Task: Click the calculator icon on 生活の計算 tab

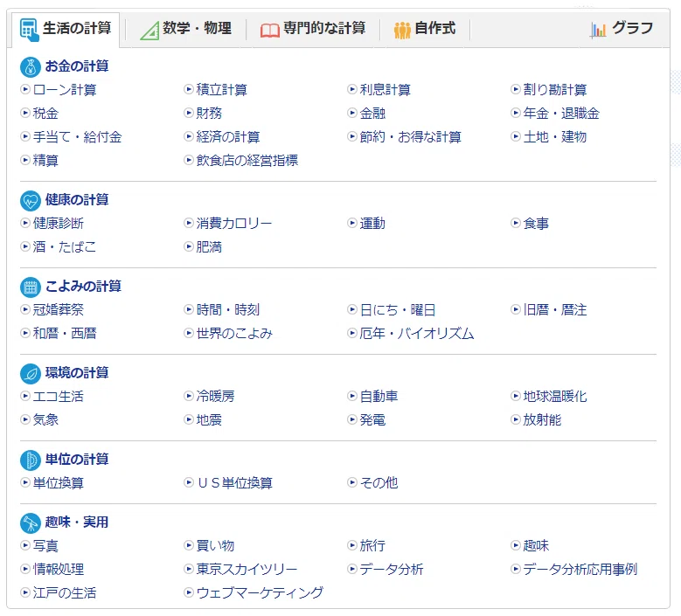Action: 30,30
